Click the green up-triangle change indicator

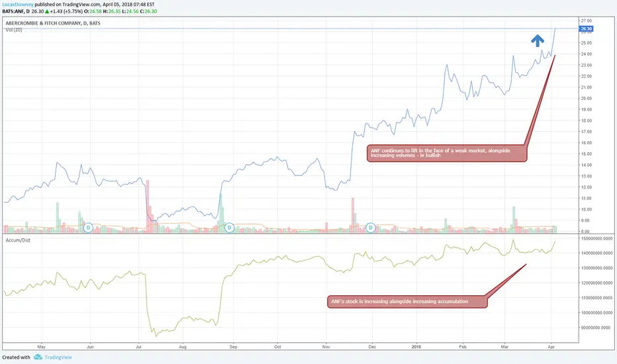47,11
